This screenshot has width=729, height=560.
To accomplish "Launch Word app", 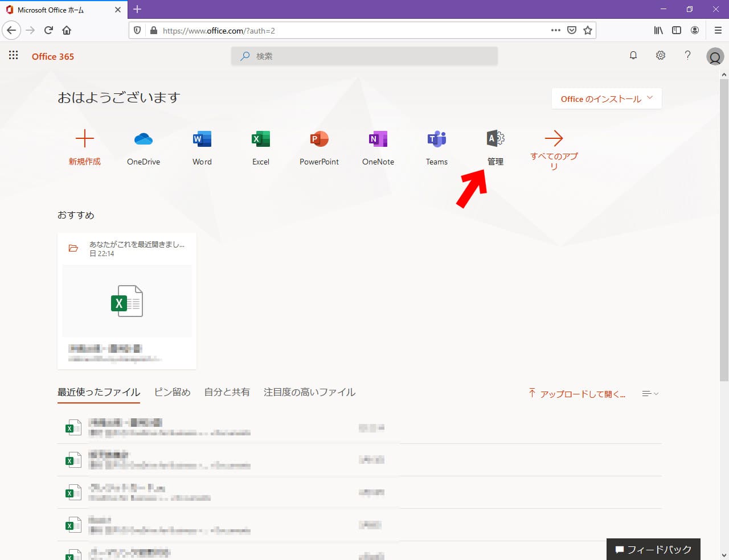I will point(202,147).
